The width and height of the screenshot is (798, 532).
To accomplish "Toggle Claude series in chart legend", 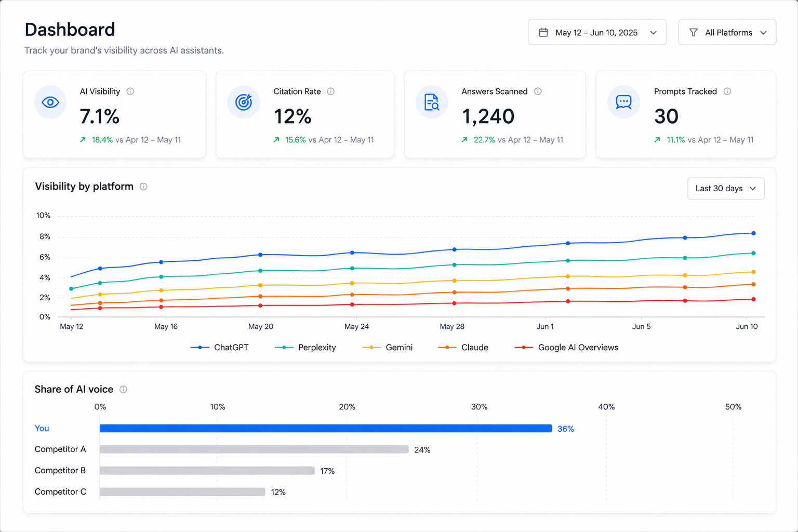I will pos(463,348).
